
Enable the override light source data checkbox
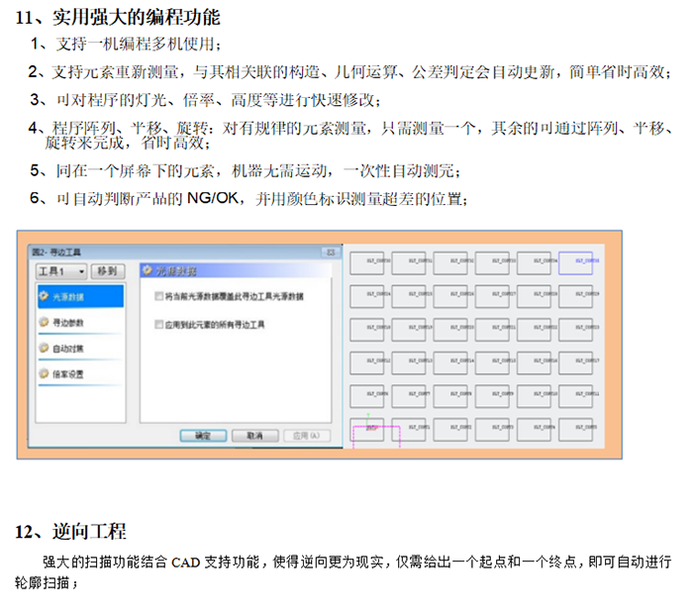coord(159,296)
